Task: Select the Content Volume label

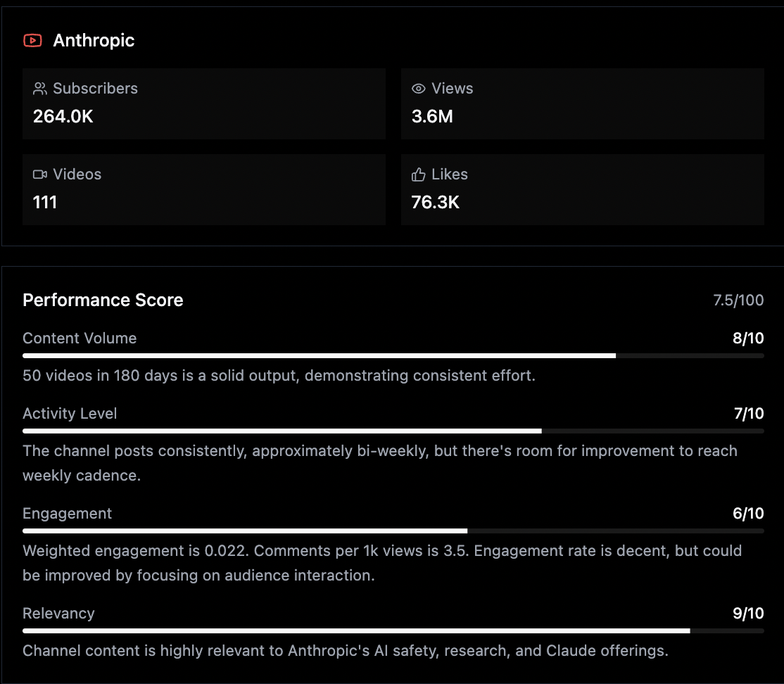Action: (80, 338)
